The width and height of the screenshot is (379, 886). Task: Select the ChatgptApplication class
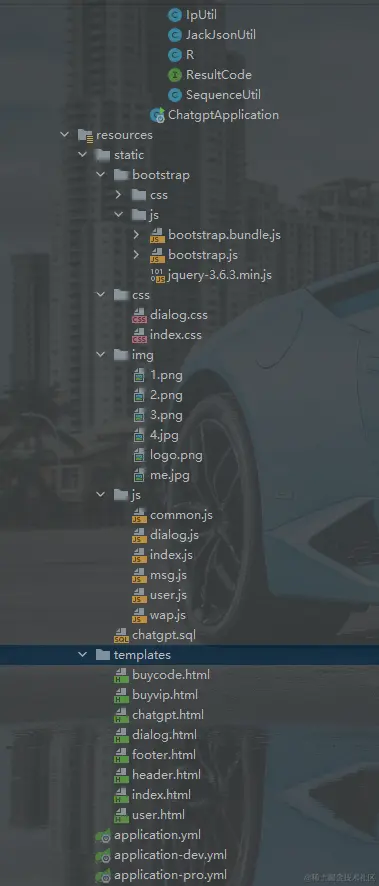click(x=224, y=115)
